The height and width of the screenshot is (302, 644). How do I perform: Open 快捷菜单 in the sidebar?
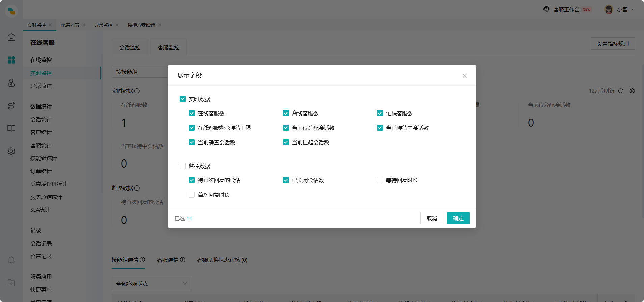41,290
